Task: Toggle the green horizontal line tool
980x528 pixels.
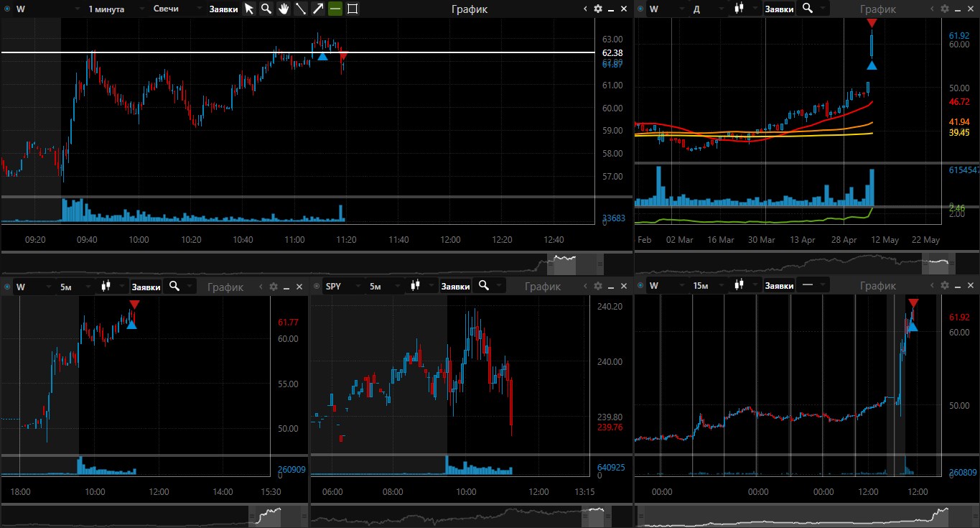Action: click(335, 9)
